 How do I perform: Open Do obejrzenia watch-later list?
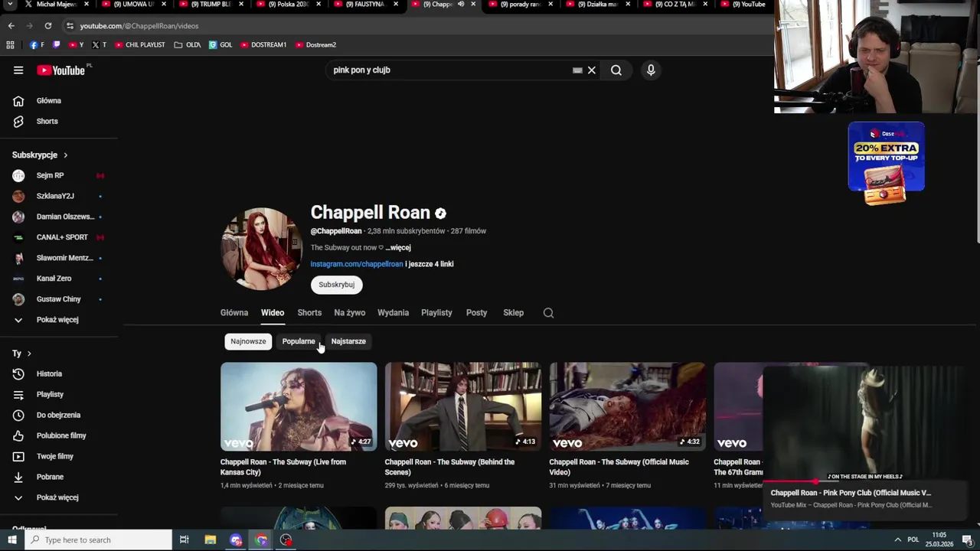click(59, 416)
